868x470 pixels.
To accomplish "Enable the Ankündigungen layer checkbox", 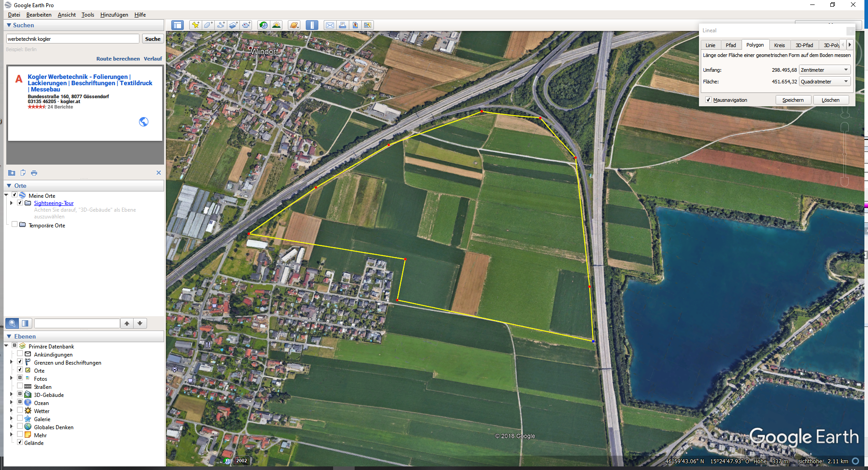I will 20,354.
